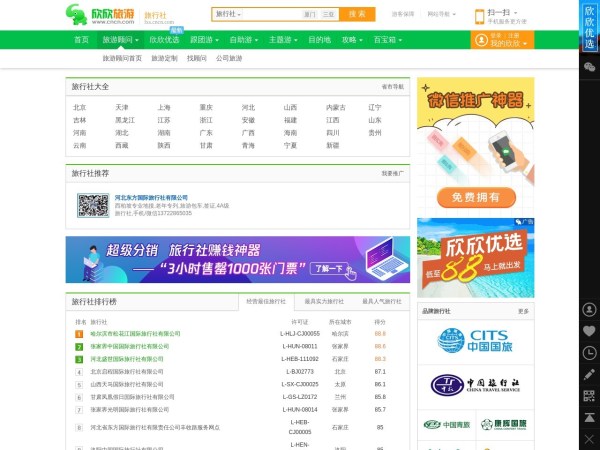600x450 pixels.
Task: Click the mobile phone scan icon
Action: (x=479, y=17)
